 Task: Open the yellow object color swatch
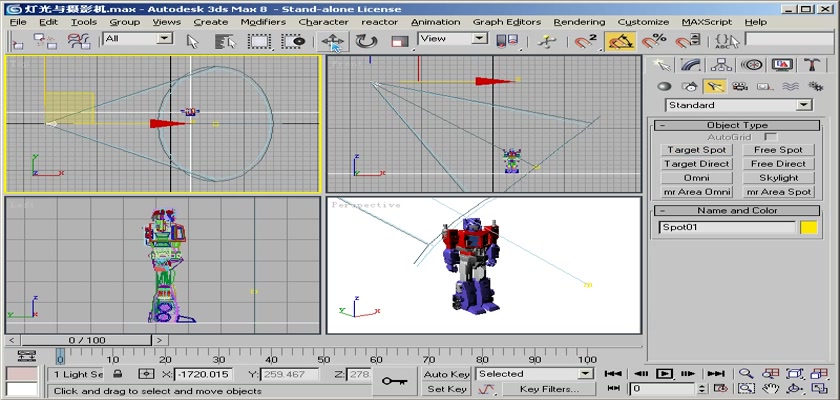point(809,227)
